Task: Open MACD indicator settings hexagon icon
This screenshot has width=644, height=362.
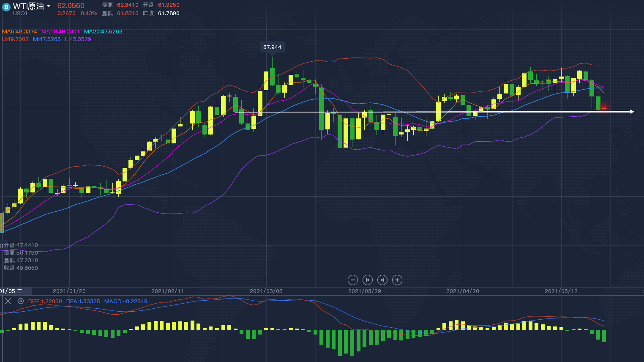Action: click(21, 301)
